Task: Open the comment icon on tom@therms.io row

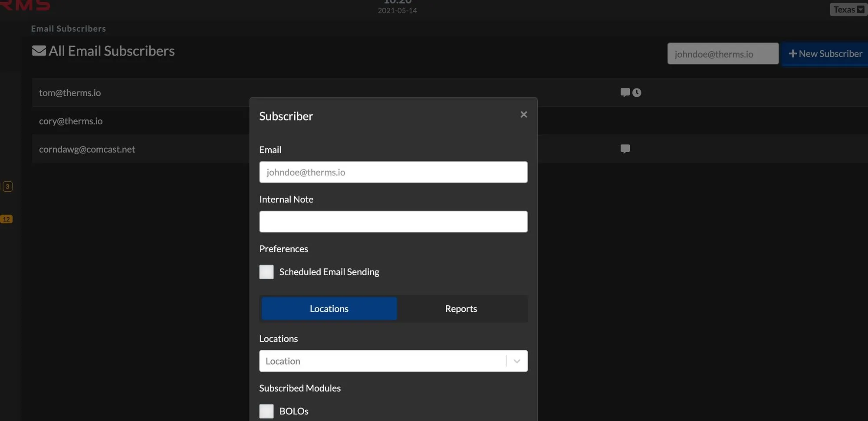Action: pyautogui.click(x=625, y=92)
